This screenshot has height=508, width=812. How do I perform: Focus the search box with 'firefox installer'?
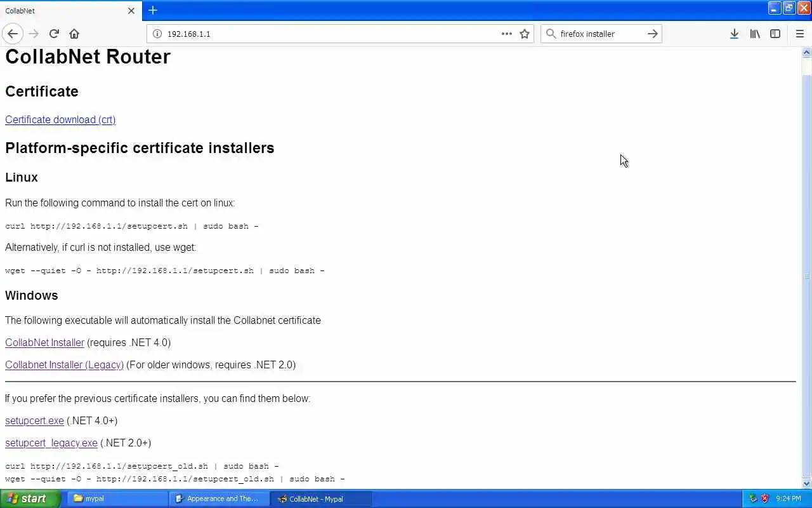[600, 34]
